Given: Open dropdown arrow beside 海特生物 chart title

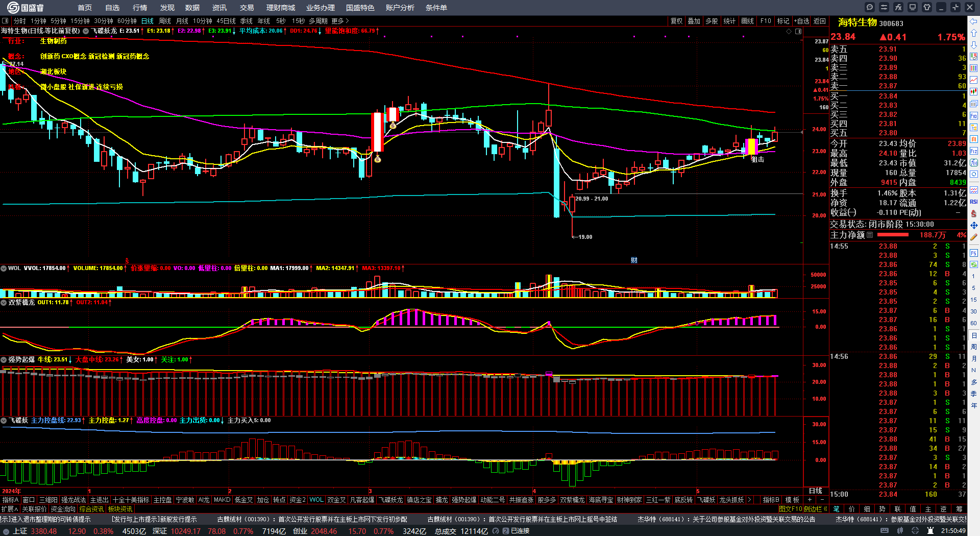Looking at the screenshot, I should (86, 31).
